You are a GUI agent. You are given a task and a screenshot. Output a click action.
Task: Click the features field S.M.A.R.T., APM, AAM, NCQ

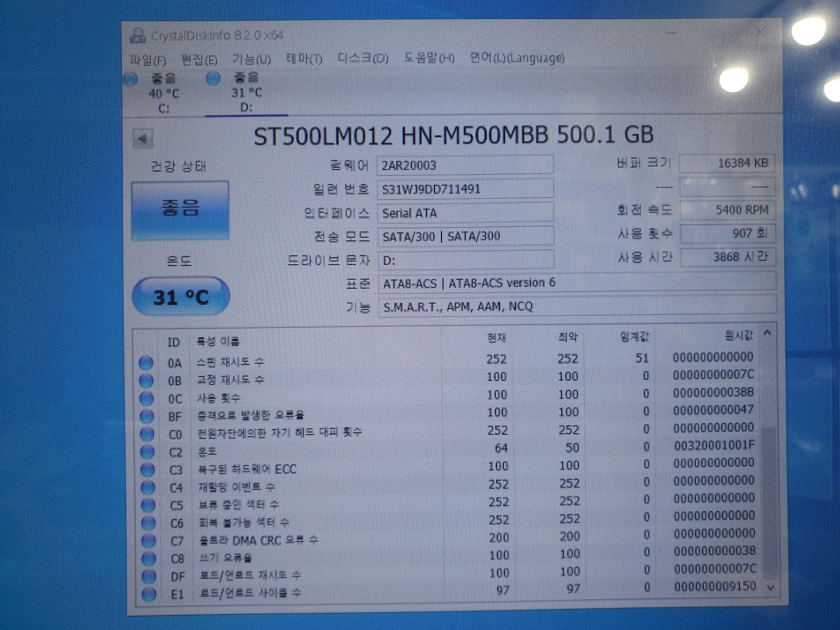pos(577,306)
